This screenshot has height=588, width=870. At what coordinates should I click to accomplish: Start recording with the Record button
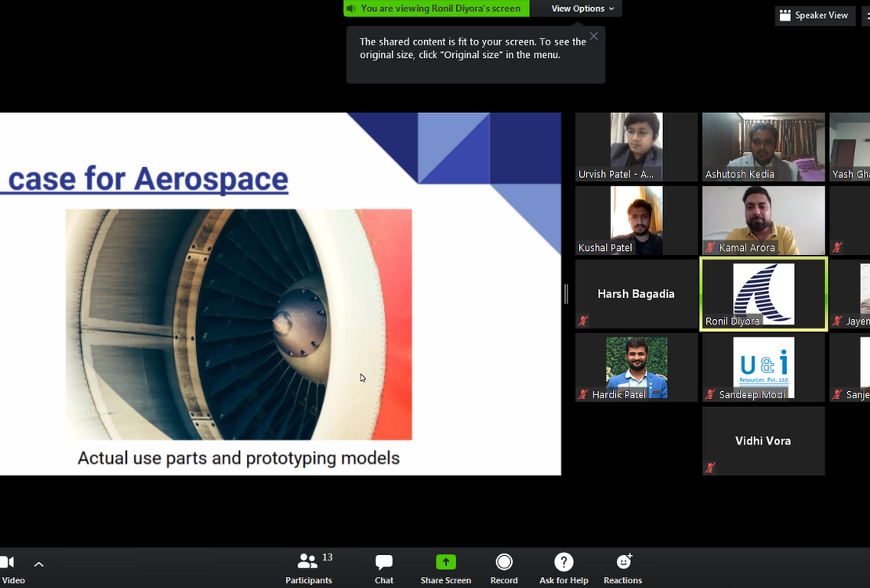[504, 562]
